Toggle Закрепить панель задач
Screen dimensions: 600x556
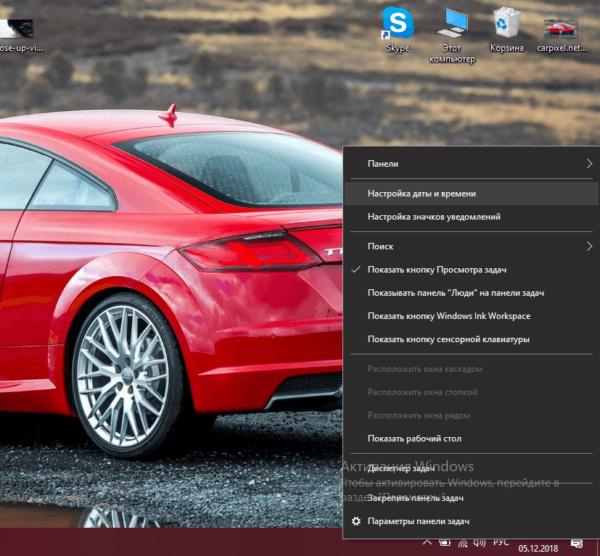click(471, 498)
